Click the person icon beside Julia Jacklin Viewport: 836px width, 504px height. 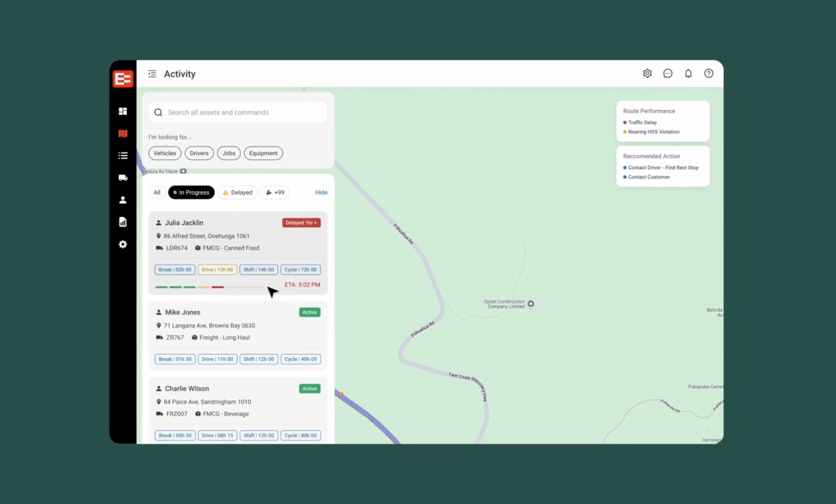(159, 223)
